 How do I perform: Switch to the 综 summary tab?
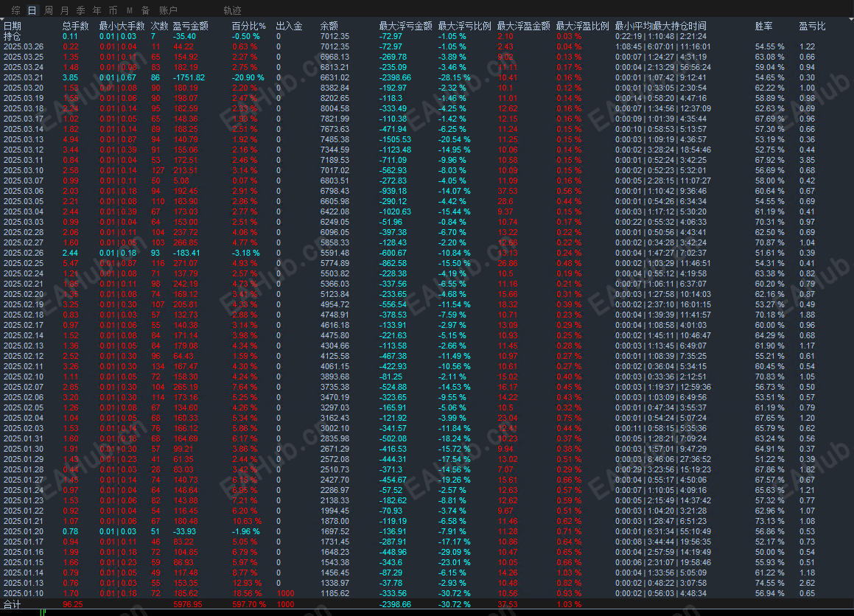(15, 10)
